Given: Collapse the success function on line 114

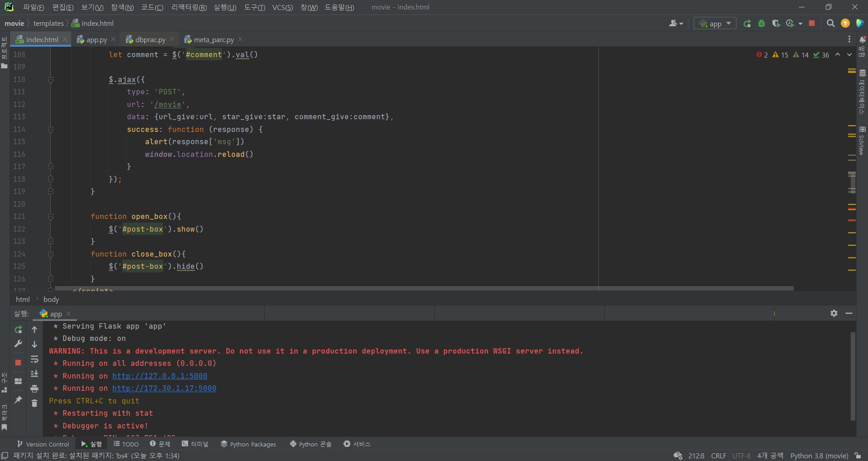Looking at the screenshot, I should point(51,130).
